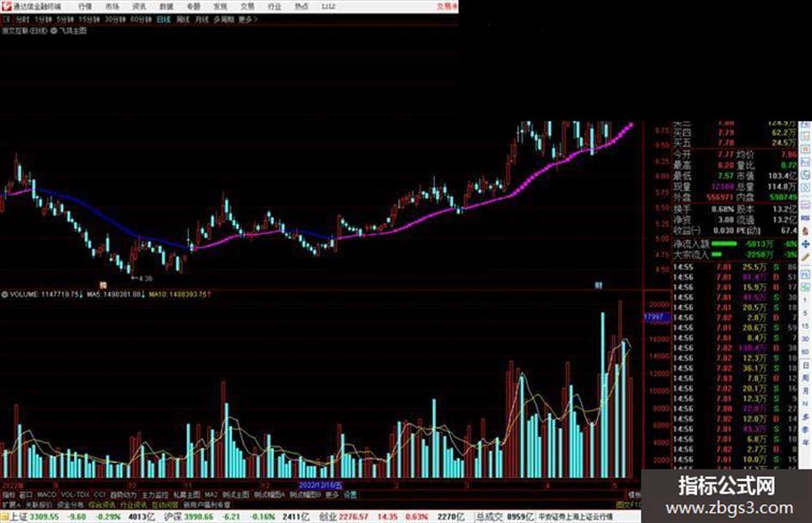This screenshot has height=523, width=812.
Task: Click the 季 period shortcut in right sidebar
Action: (805, 429)
